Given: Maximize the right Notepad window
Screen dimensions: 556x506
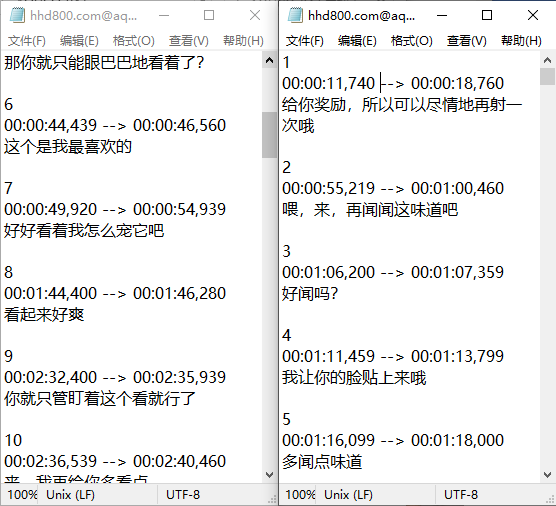Looking at the screenshot, I should 487,15.
